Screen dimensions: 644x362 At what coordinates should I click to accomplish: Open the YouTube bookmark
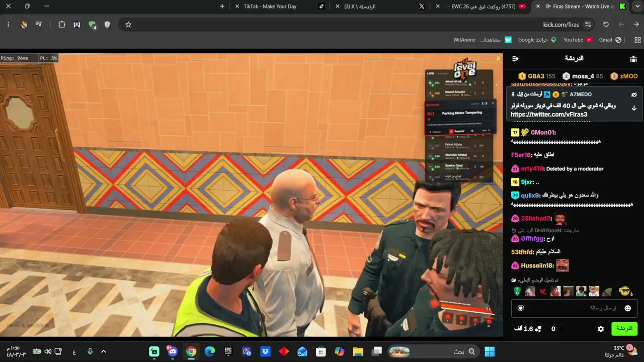[x=578, y=40]
